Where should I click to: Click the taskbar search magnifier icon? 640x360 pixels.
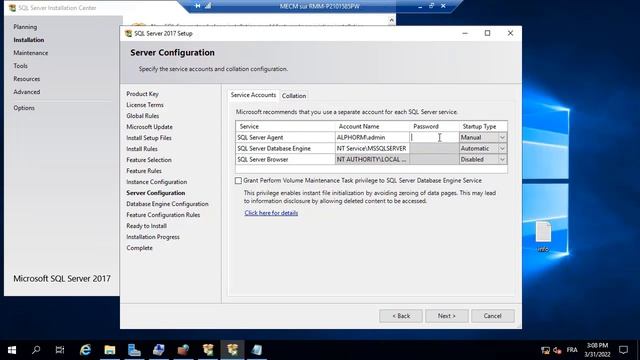click(36, 350)
